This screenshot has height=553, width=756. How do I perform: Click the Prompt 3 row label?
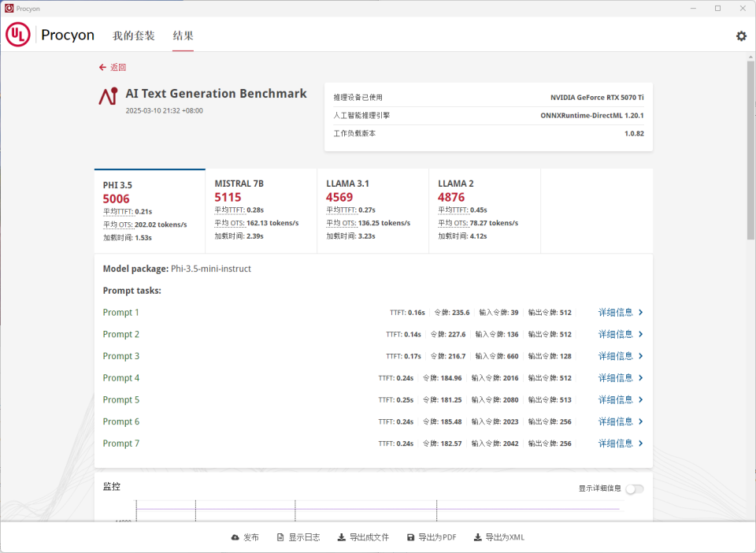(x=121, y=356)
